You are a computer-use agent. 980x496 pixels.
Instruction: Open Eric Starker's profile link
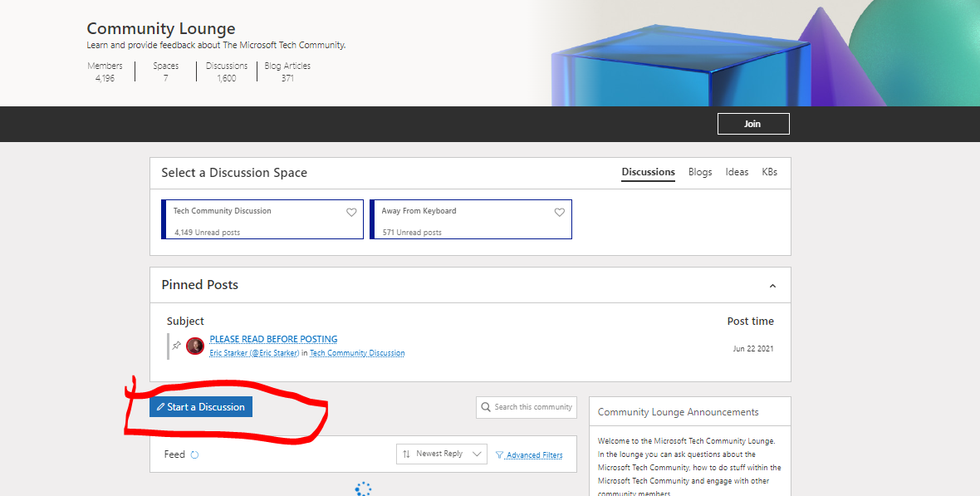point(254,353)
